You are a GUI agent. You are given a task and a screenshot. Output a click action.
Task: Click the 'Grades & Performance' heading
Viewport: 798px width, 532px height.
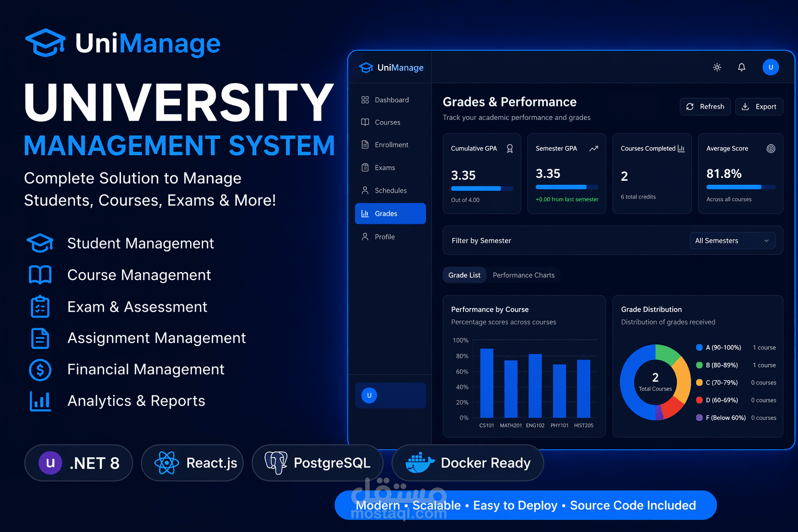510,102
